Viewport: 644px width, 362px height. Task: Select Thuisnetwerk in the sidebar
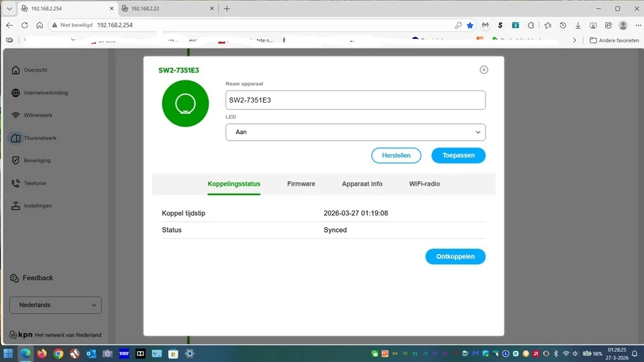point(34,138)
